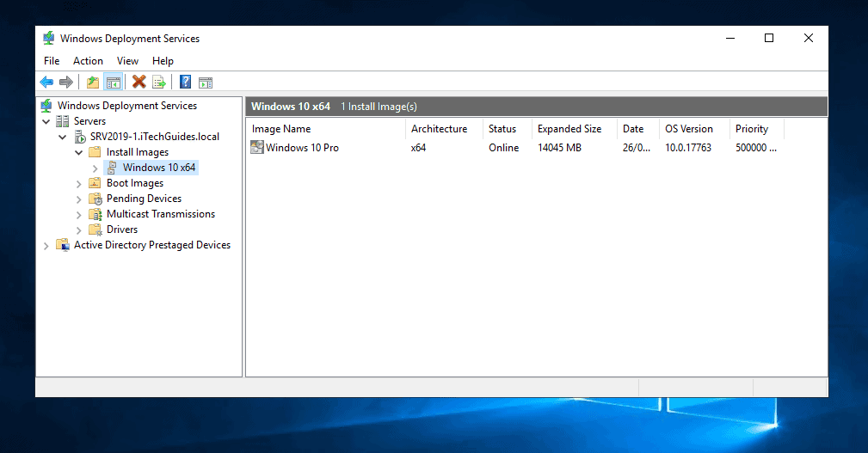Open the Help toolbar icon

(186, 82)
